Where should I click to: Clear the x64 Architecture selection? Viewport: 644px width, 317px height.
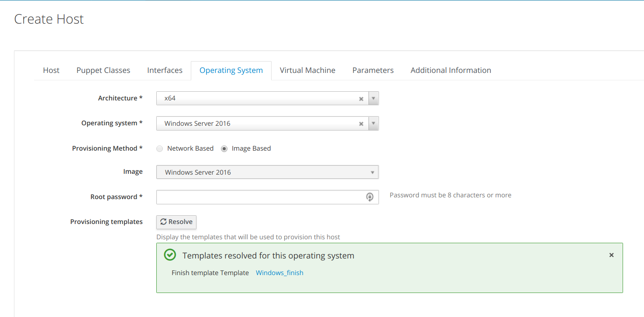(361, 99)
